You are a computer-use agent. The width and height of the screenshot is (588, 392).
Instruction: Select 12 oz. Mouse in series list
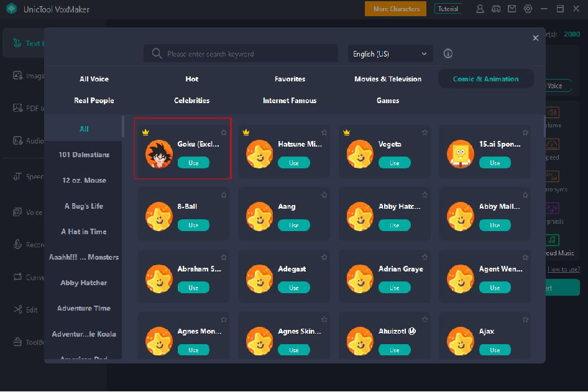[x=84, y=180]
